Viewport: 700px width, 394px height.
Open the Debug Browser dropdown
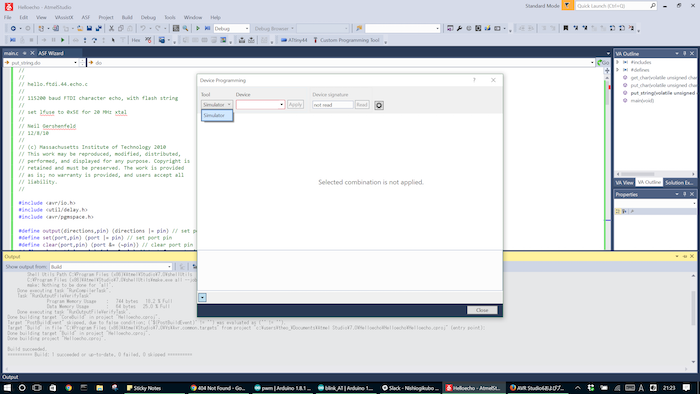click(x=274, y=29)
